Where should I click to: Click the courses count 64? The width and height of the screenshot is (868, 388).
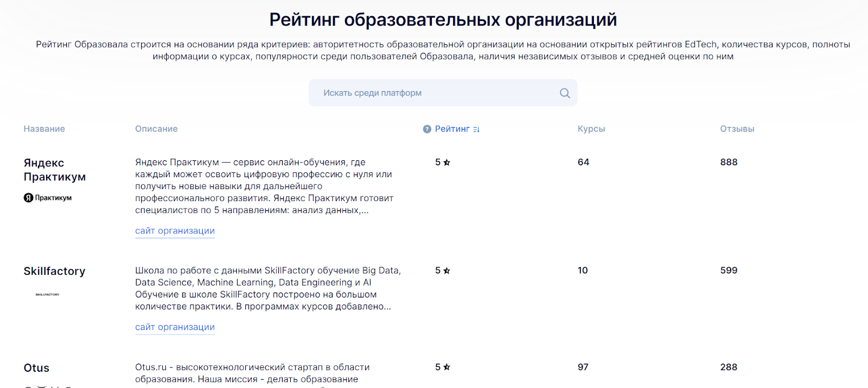pos(583,162)
